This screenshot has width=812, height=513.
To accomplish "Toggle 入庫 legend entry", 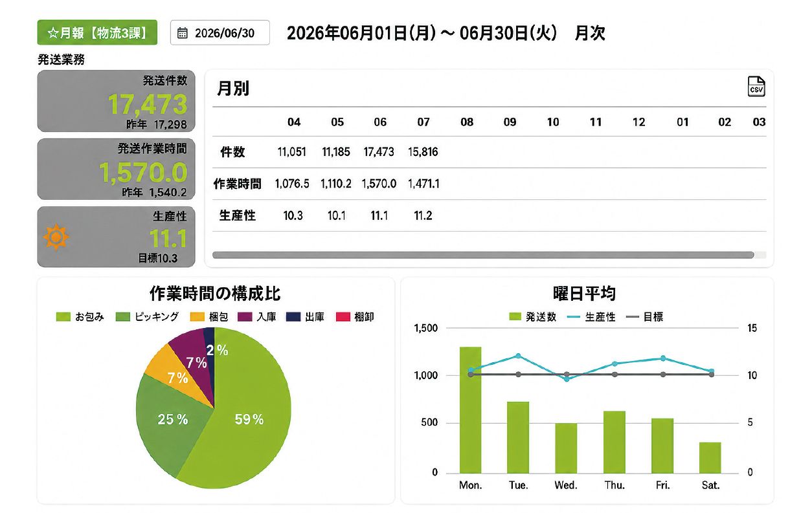I will 258,317.
